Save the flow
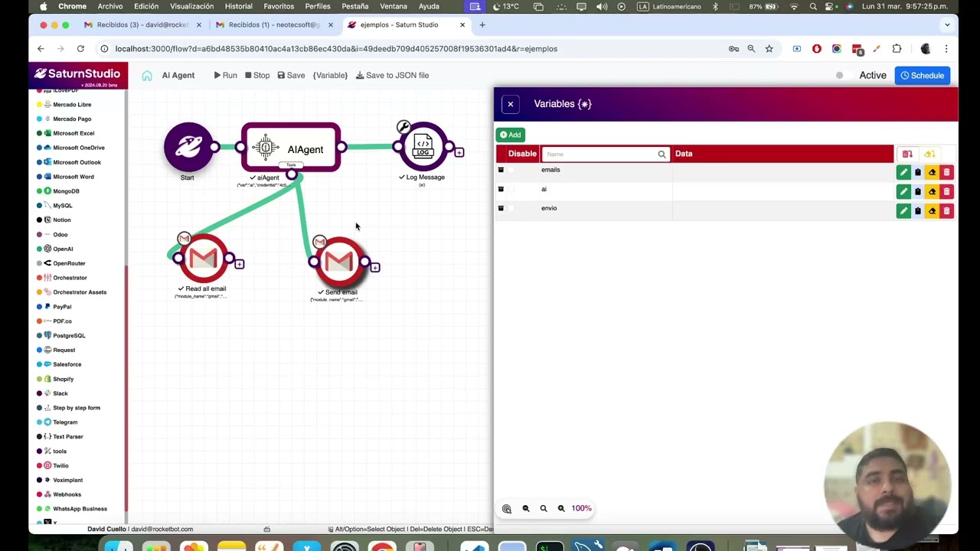The height and width of the screenshot is (551, 980). click(291, 75)
